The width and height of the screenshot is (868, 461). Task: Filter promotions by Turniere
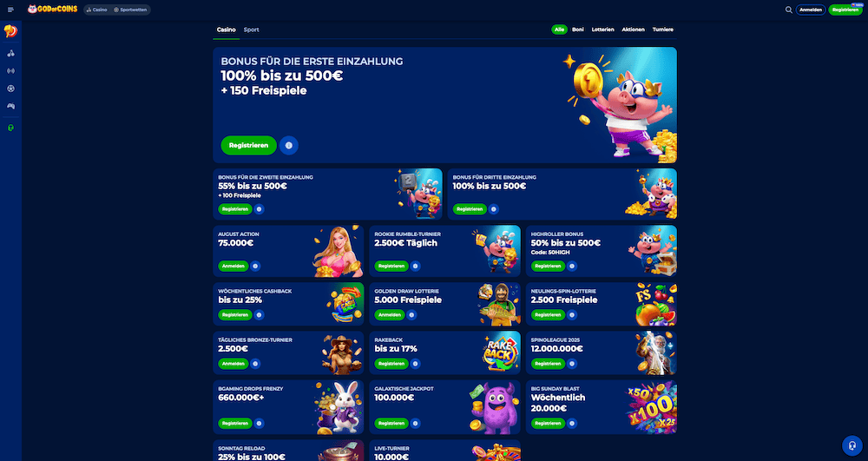(x=662, y=30)
